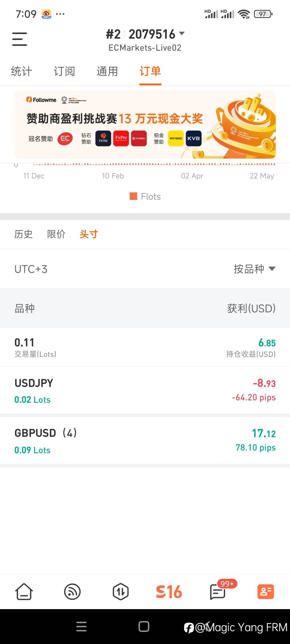Switch to the 统计 tab
The image size is (290, 644).
pyautogui.click(x=21, y=71)
